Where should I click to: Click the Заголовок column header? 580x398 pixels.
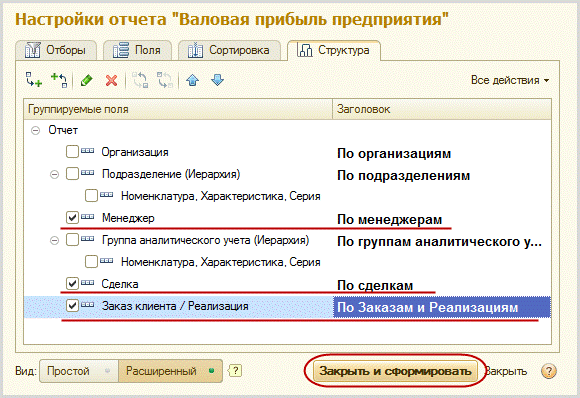pos(442,109)
